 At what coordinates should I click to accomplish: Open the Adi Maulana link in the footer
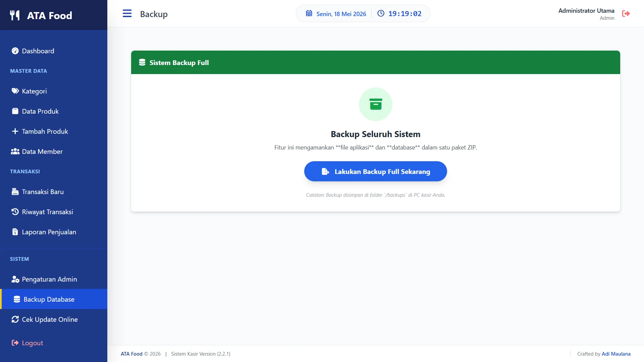click(616, 354)
